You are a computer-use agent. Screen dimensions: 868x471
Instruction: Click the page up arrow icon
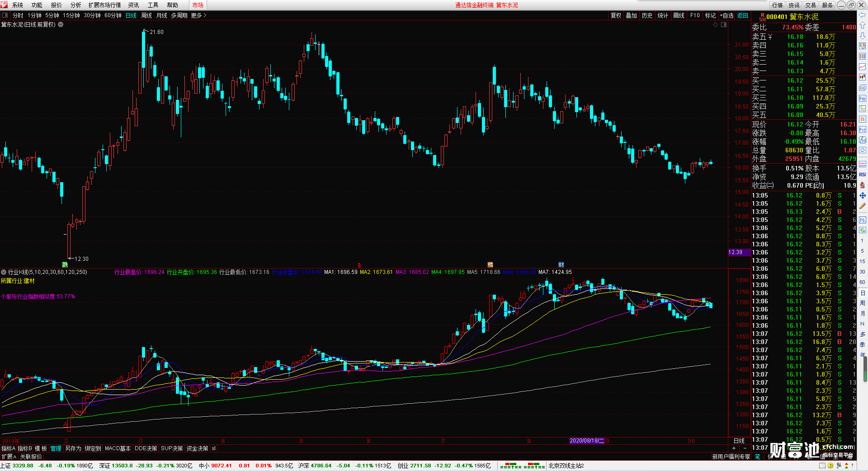pyautogui.click(x=863, y=25)
